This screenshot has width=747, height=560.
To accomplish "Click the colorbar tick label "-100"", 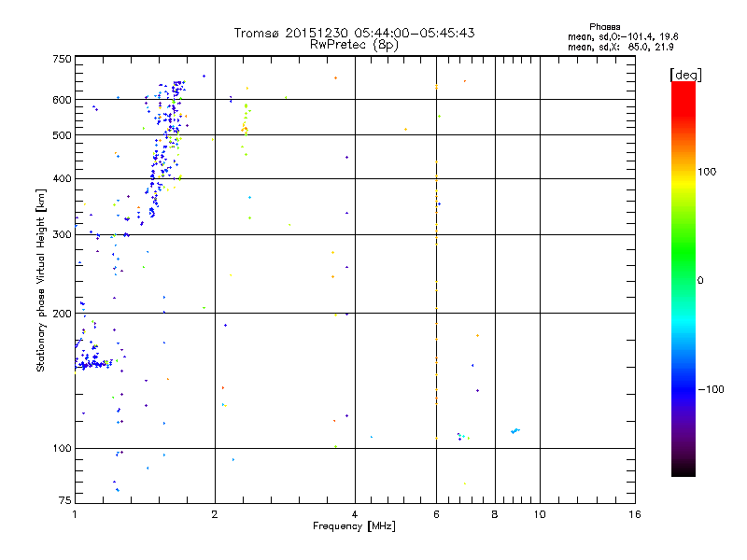I will tap(712, 389).
